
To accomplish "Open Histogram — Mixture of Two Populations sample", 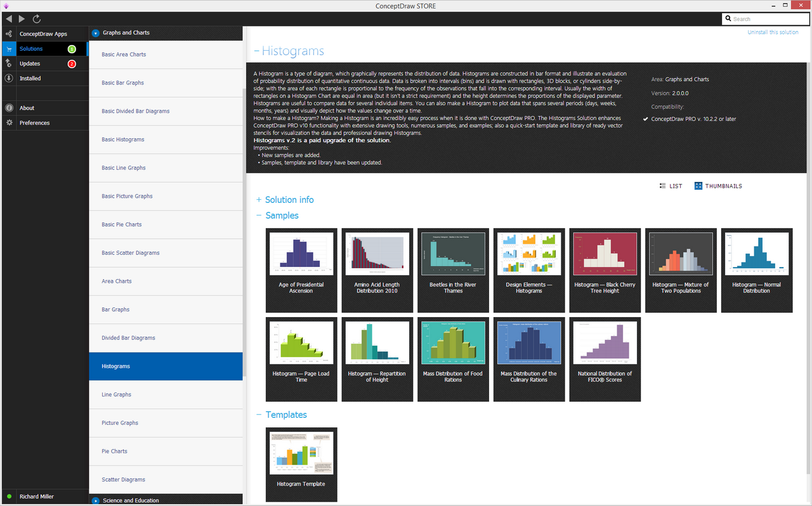I will point(681,271).
